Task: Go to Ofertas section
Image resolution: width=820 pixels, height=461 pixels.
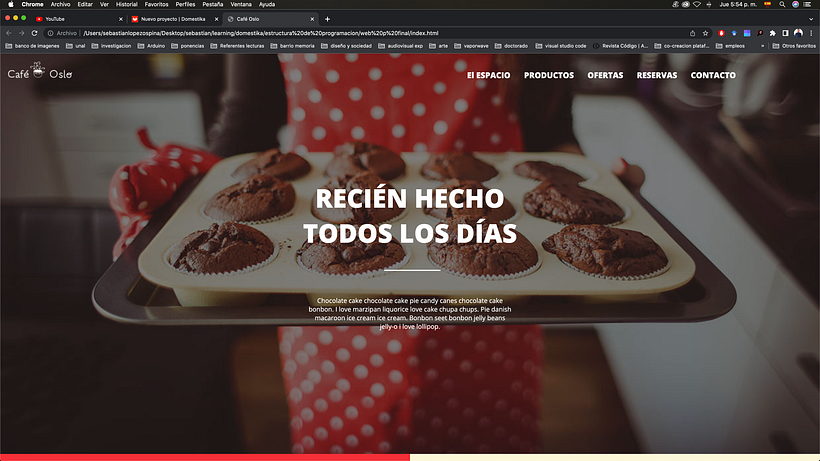Action: pyautogui.click(x=605, y=75)
